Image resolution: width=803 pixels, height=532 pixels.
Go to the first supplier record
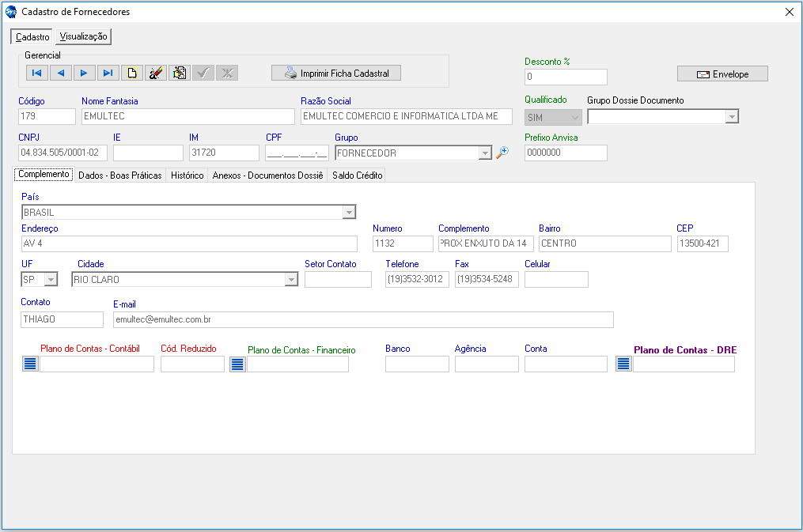(37, 73)
